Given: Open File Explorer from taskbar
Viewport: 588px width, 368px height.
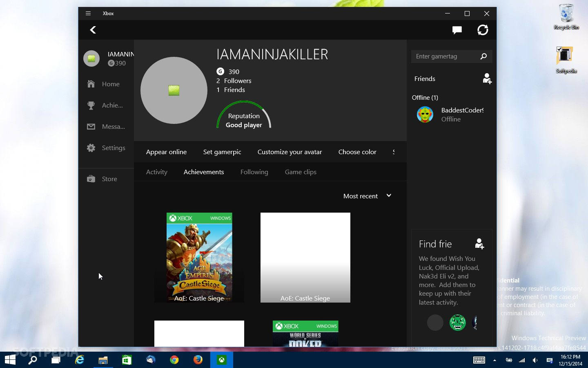Looking at the screenshot, I should pos(103,360).
